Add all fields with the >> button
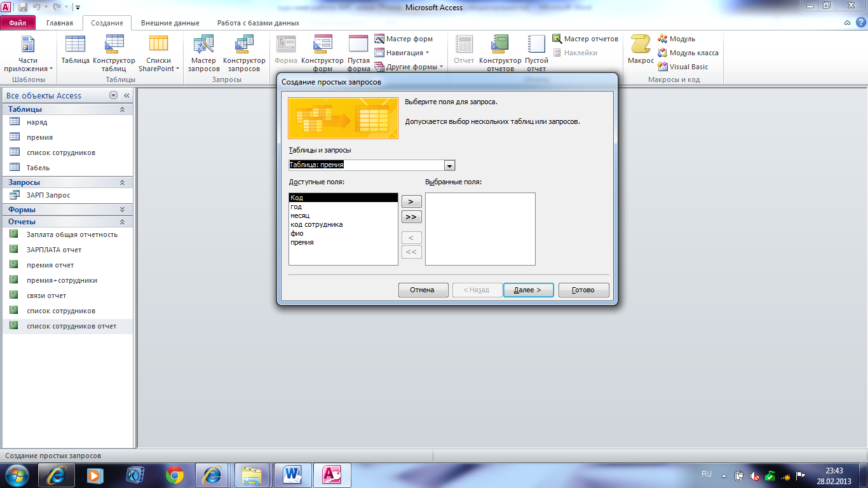868x488 pixels. click(x=411, y=217)
